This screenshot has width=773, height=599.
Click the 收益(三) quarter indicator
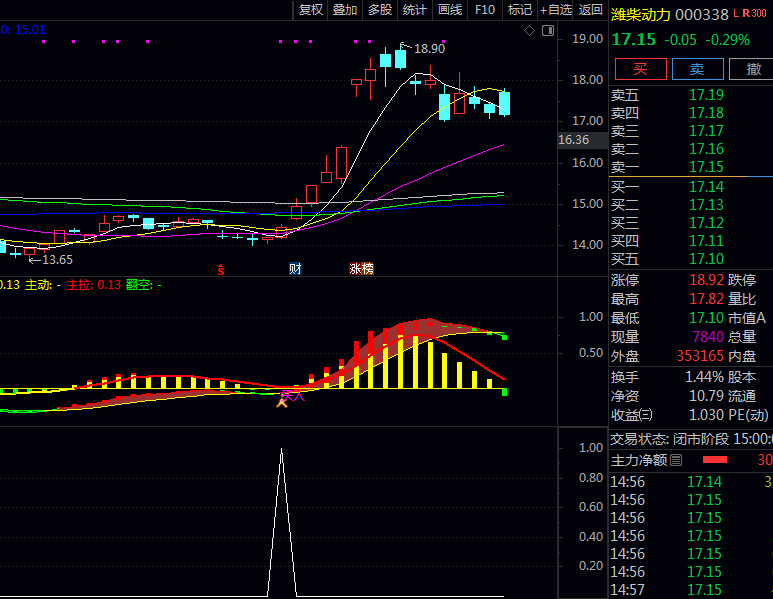coord(631,414)
